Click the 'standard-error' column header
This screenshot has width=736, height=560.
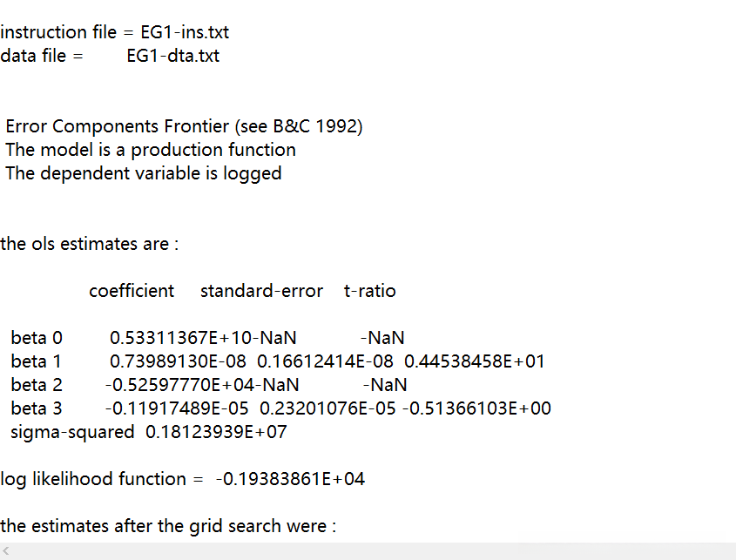tap(261, 291)
